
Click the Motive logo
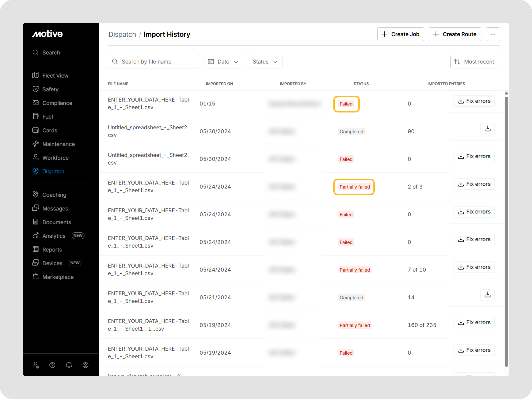pyautogui.click(x=47, y=34)
